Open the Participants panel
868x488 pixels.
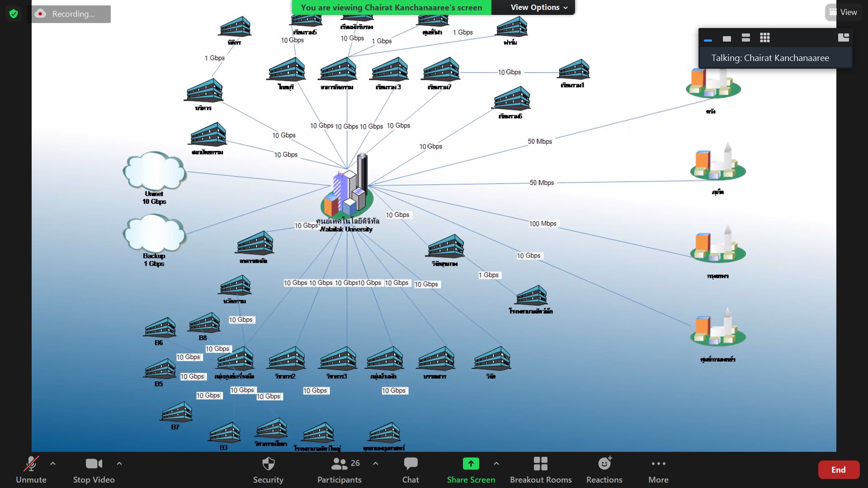click(x=339, y=470)
